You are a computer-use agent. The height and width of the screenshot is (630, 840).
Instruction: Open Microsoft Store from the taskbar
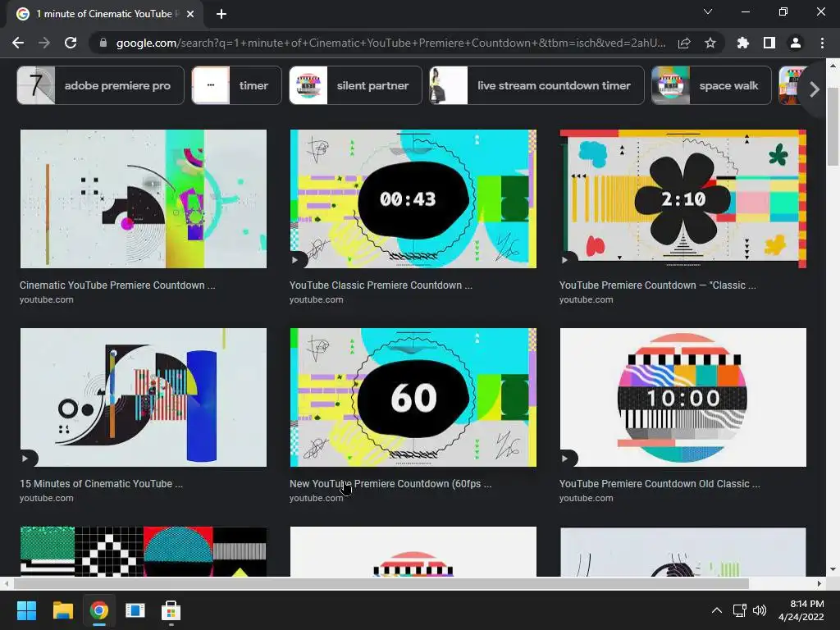[171, 610]
